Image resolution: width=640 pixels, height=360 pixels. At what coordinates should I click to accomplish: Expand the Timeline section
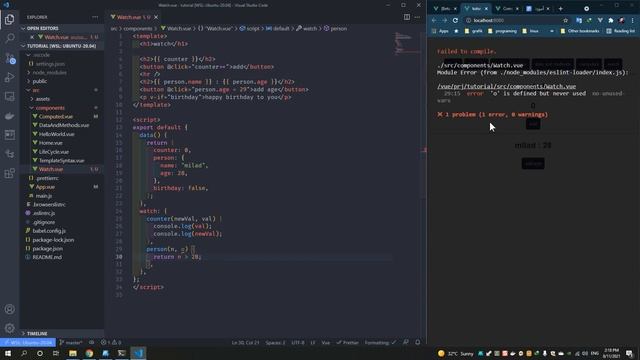61,333
